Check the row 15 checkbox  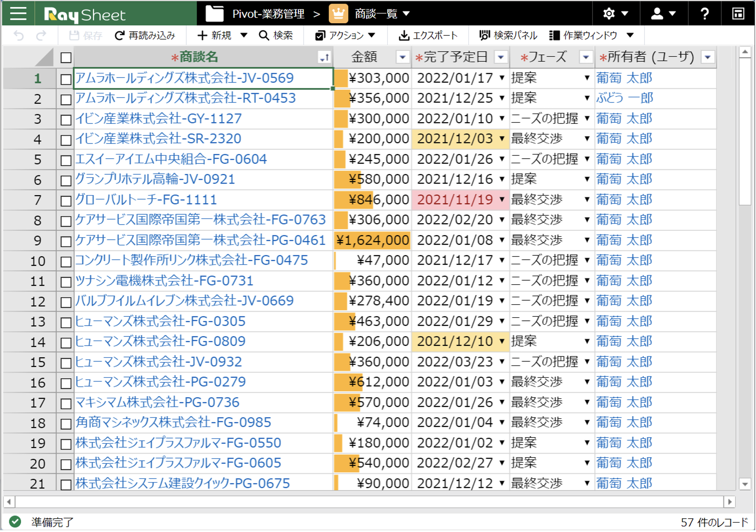tap(66, 363)
